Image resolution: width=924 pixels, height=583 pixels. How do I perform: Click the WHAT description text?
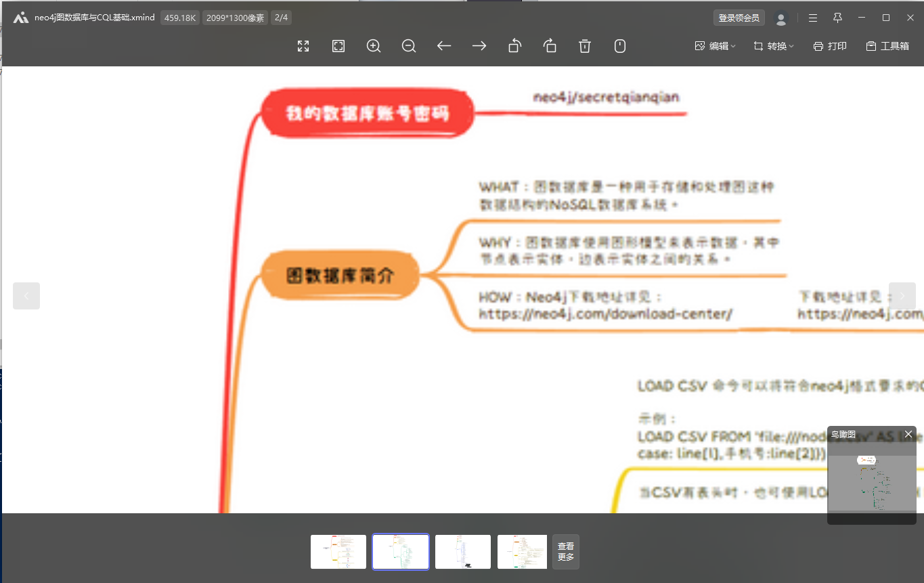coord(627,195)
